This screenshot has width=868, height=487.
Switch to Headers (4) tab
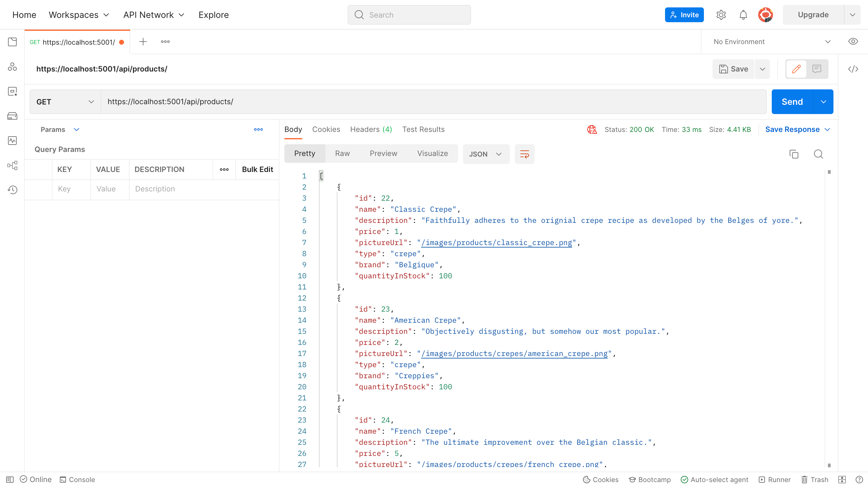pyautogui.click(x=371, y=129)
